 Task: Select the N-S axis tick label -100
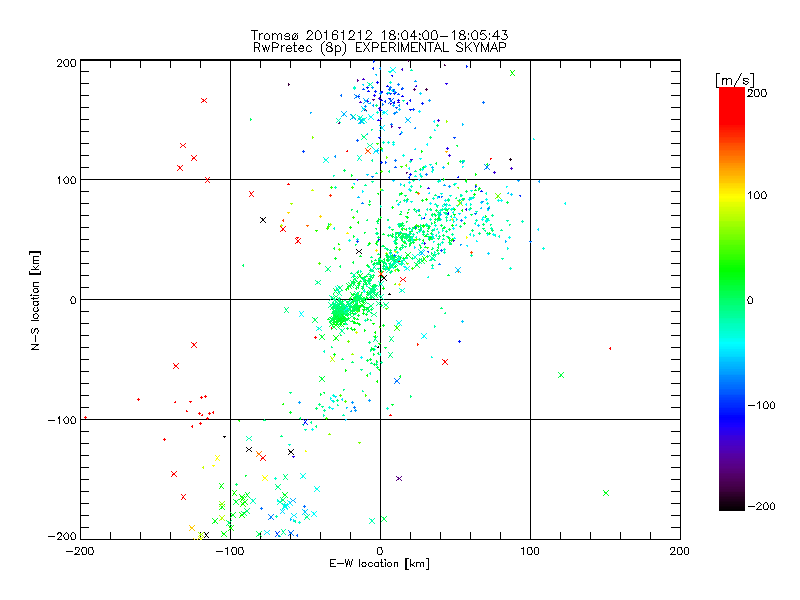point(62,420)
